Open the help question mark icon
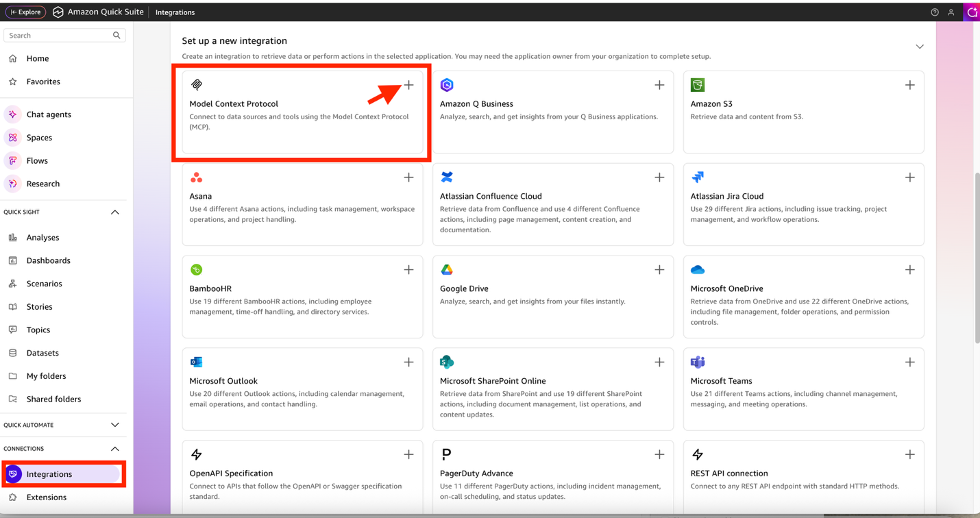Viewport: 980px width, 518px height. [935, 12]
